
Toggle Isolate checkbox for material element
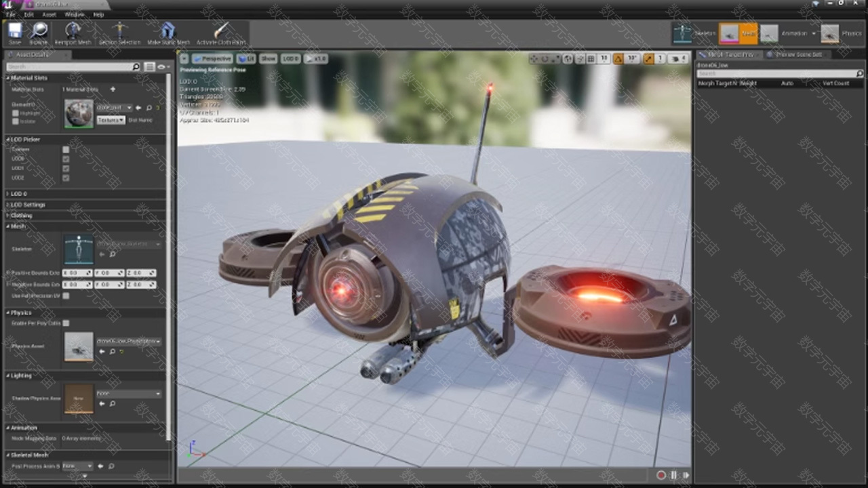(x=15, y=121)
